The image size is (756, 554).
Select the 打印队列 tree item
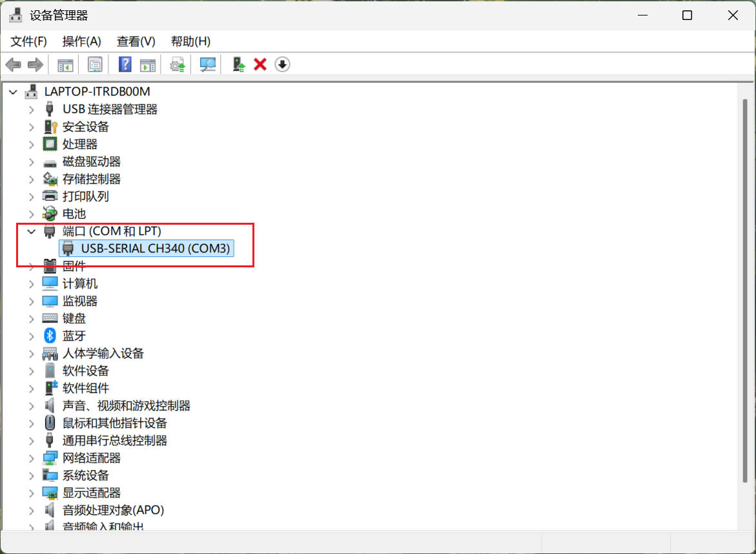(x=85, y=196)
